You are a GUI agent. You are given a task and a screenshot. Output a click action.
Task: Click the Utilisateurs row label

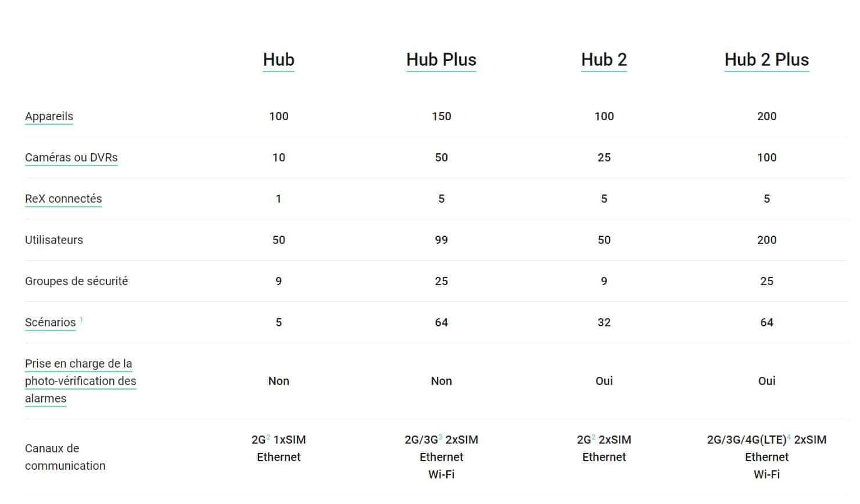point(54,240)
